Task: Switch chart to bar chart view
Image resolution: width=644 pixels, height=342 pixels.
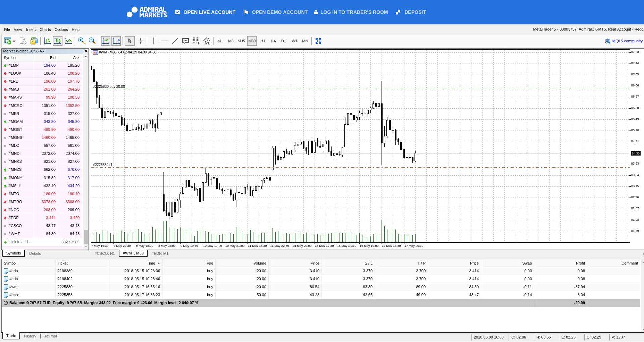Action: click(x=47, y=41)
